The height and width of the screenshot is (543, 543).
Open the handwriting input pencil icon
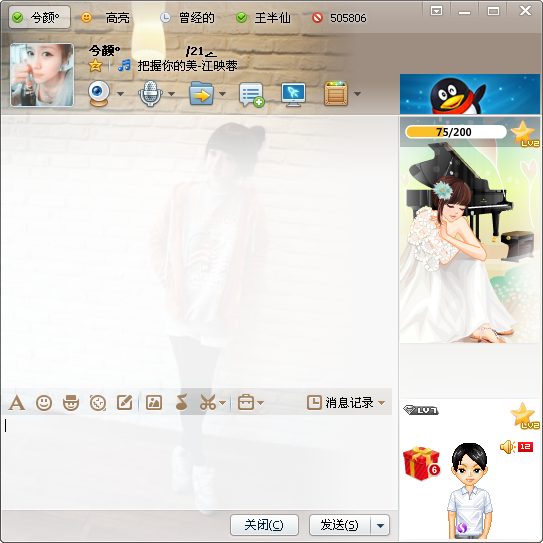(125, 402)
